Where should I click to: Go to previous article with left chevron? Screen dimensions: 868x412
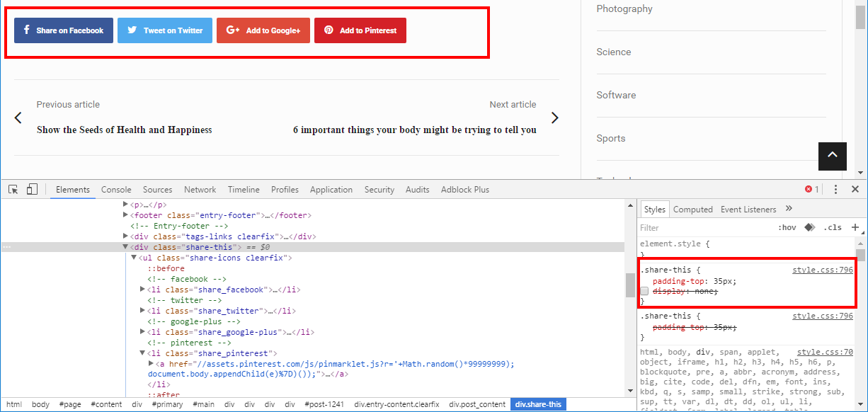(18, 118)
